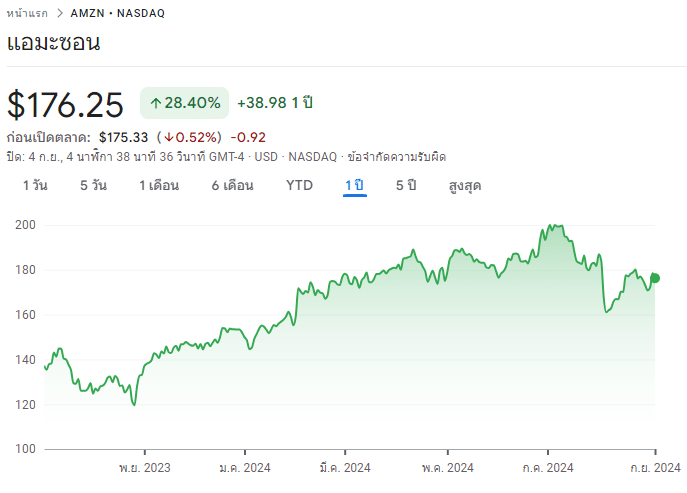687x493 pixels.
Task: Click the พ.ย. 2023 x-axis label
Action: pos(145,468)
